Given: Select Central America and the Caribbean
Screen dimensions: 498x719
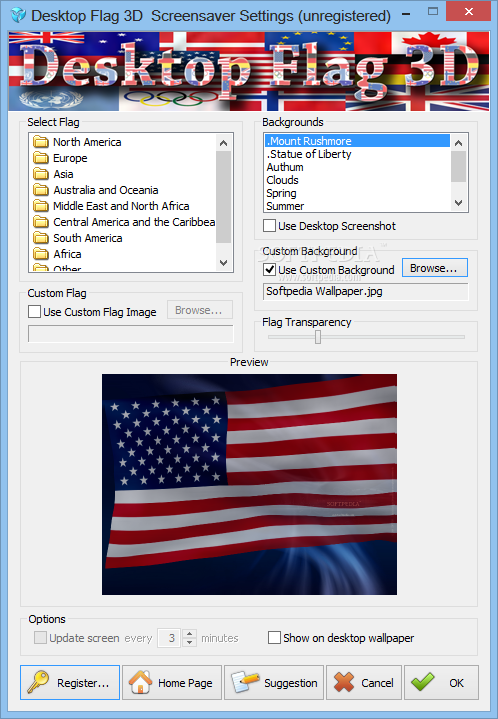Looking at the screenshot, I should point(134,222).
